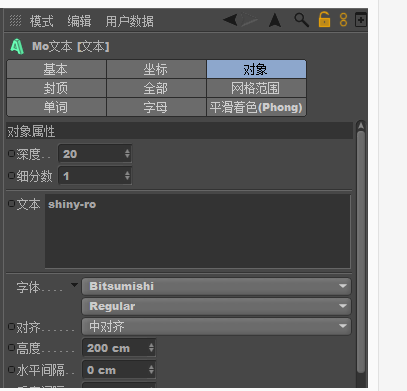Switch to the 基本 tab
Viewport: 407px width, 391px height.
[56, 69]
